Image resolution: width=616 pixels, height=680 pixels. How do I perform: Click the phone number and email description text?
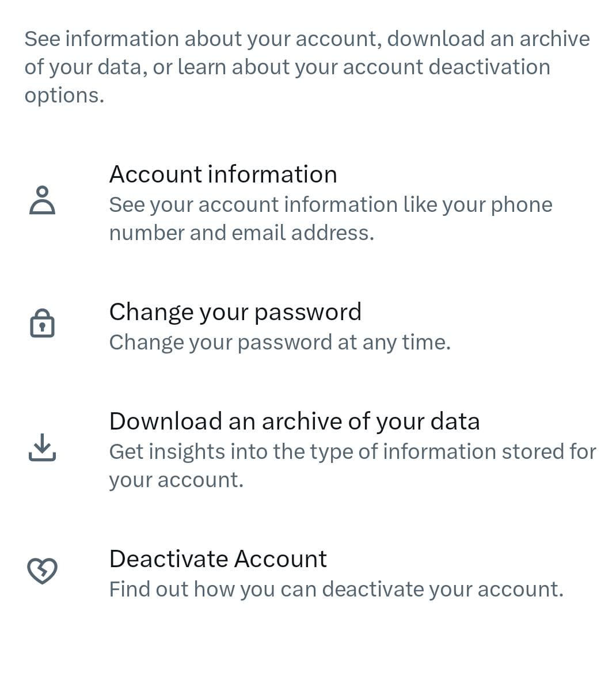point(330,218)
